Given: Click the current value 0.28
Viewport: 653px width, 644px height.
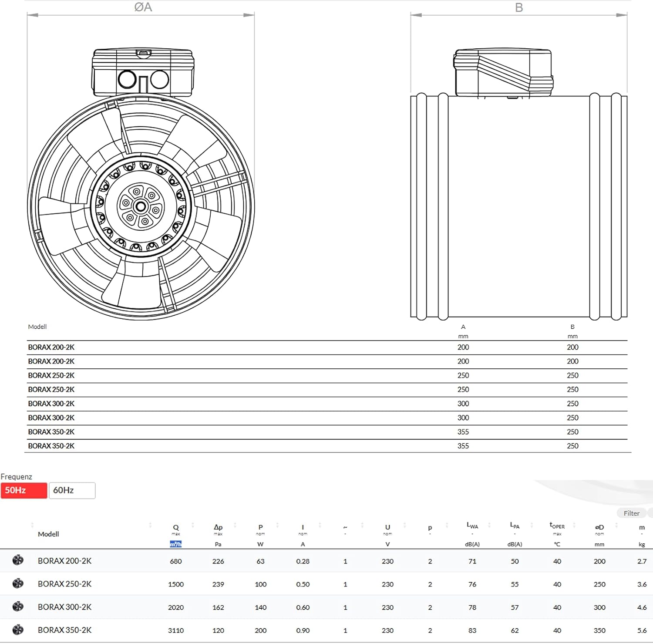Looking at the screenshot, I should 303,561.
